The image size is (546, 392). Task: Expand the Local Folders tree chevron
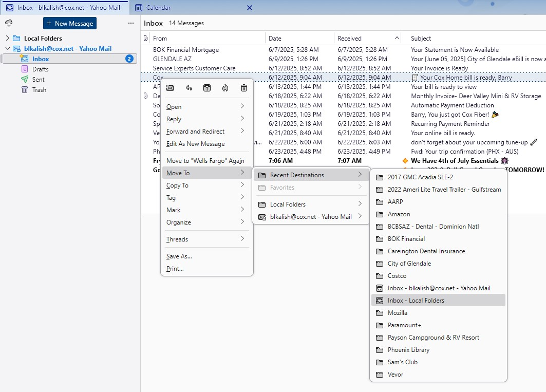click(x=7, y=38)
